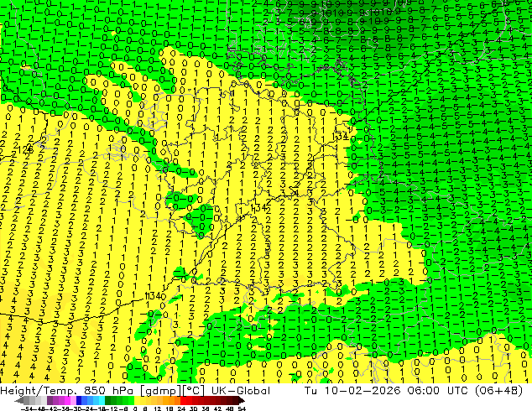Click the '12' value under the color scale

(157, 408)
